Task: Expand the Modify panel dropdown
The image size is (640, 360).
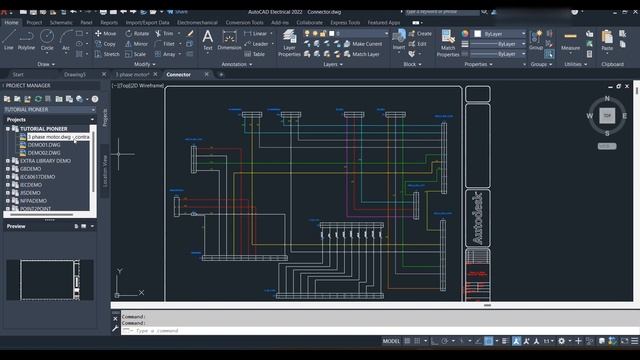Action: [x=144, y=64]
